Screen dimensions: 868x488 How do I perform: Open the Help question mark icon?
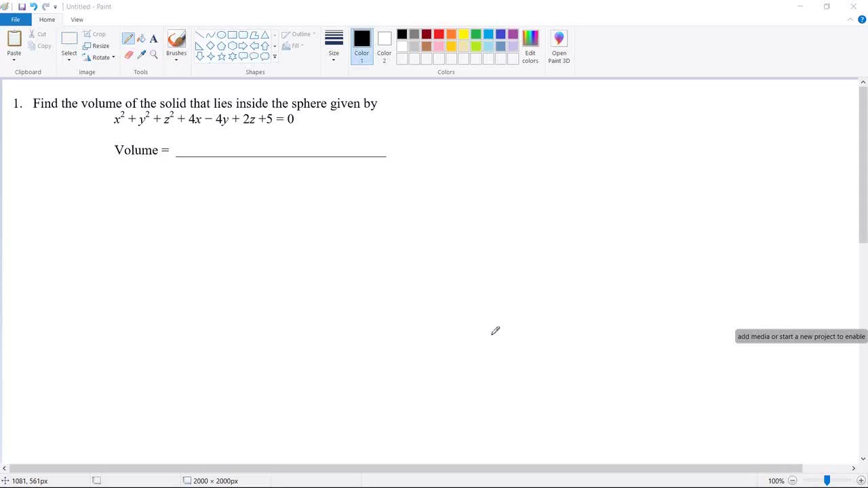point(862,20)
